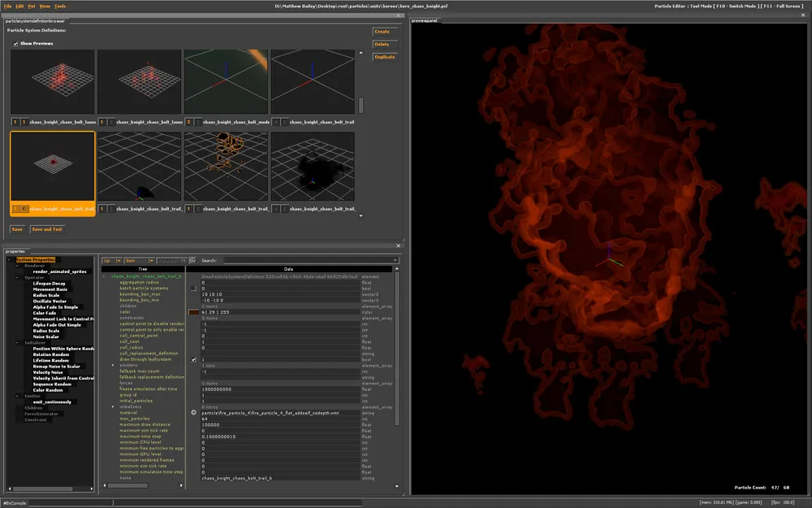
Task: Enable the batch particle systems checkbox
Action: [193, 288]
